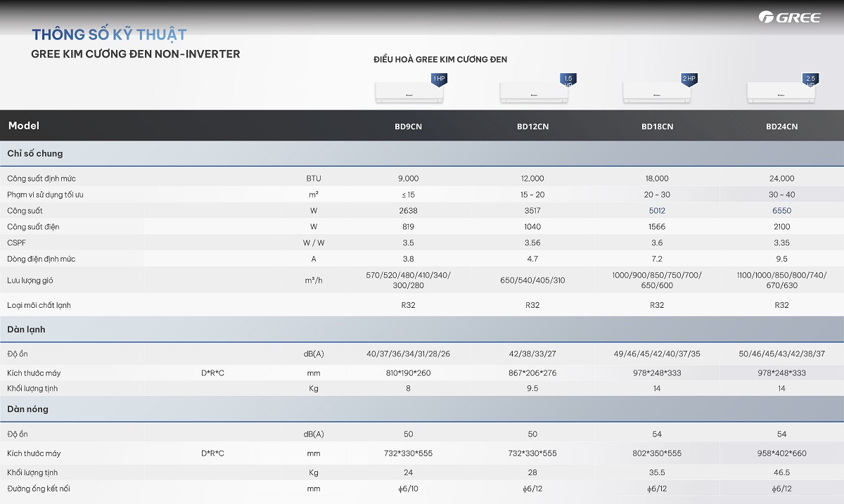
Task: Click the Thông số kỹ thuật title
Action: [109, 34]
